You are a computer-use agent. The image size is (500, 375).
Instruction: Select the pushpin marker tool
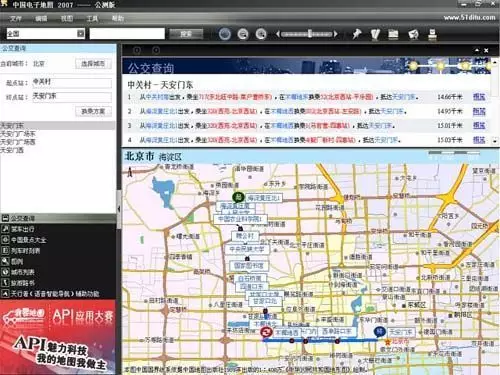[x=357, y=34]
